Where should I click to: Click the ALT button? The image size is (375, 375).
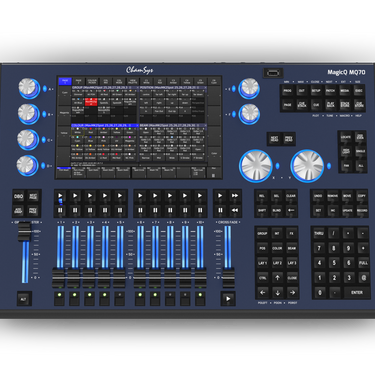pos(24,299)
